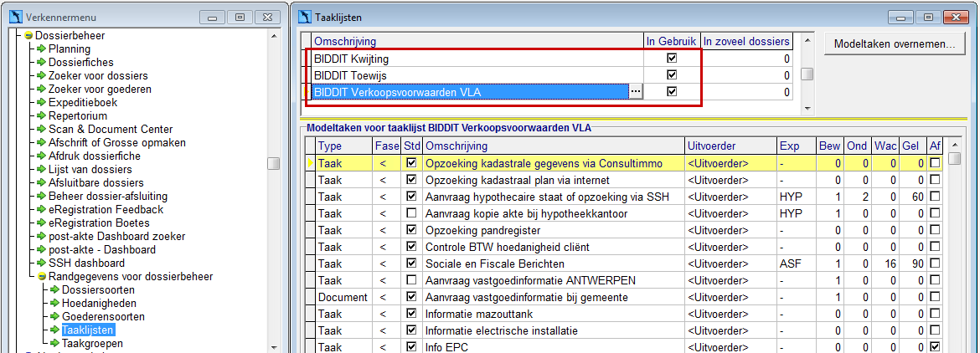This screenshot has height=353, width=980.
Task: Select Dossiersoorten in the tree
Action: click(x=97, y=290)
